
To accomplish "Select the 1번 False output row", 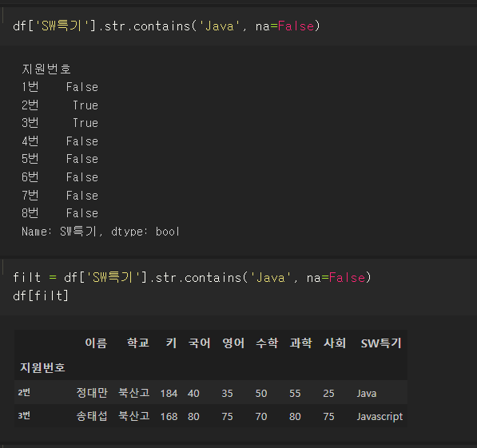I will (x=60, y=87).
